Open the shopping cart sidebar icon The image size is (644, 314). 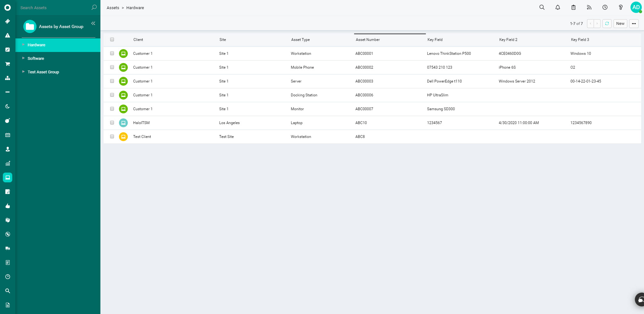pos(8,64)
